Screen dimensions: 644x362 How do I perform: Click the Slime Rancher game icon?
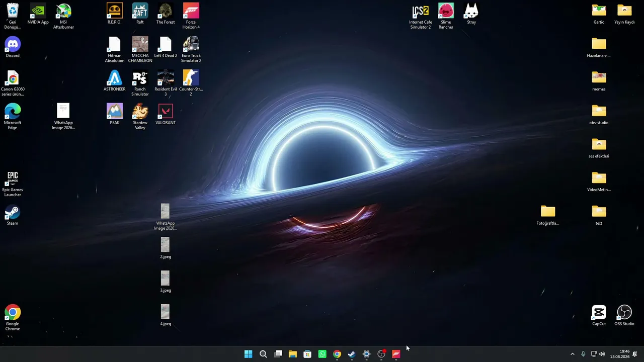[446, 16]
